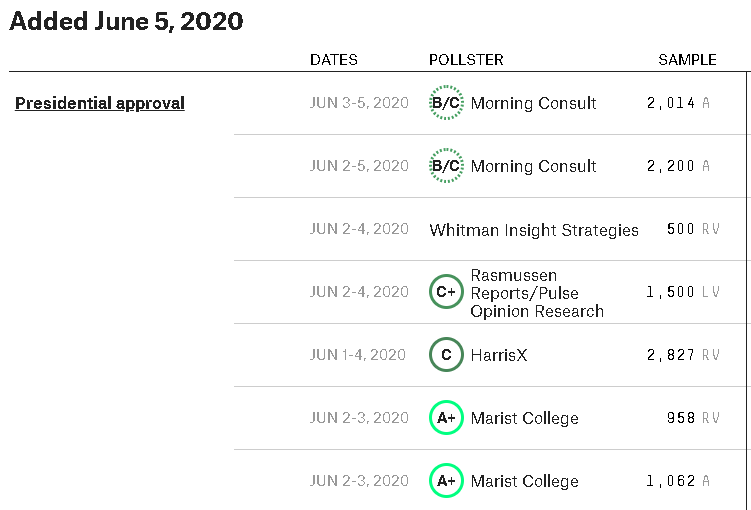The width and height of the screenshot is (751, 510).
Task: Click the JUN 2-4, 2020 date for Whitman
Action: pyautogui.click(x=359, y=229)
